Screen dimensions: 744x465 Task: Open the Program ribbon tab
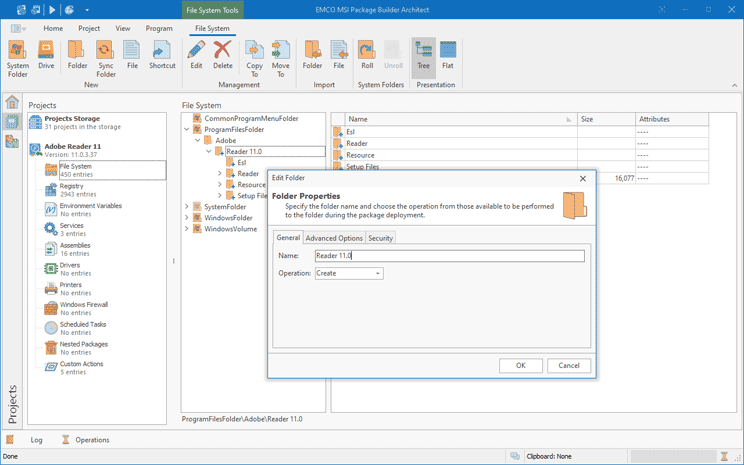[x=159, y=28]
